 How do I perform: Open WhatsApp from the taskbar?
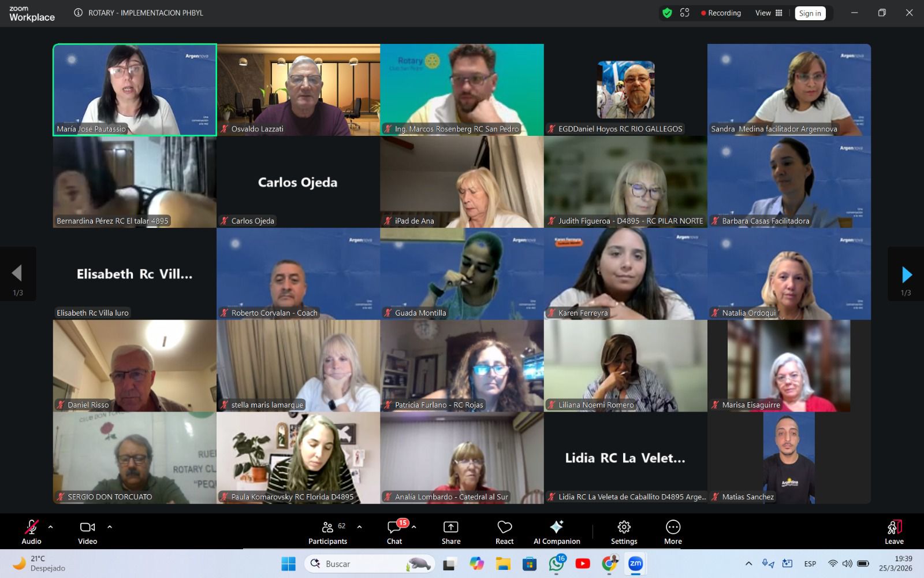pos(557,564)
